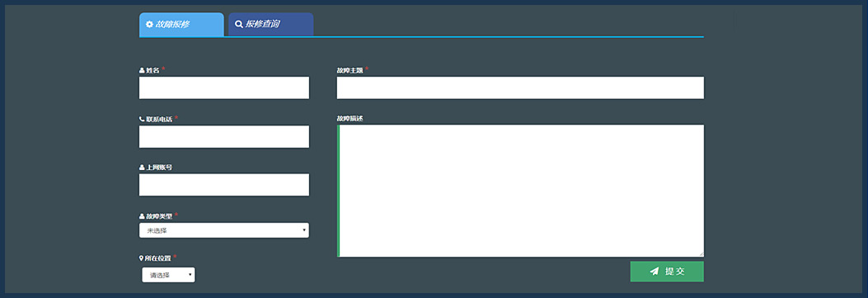Image resolution: width=868 pixels, height=298 pixels.
Task: Submit the form with 提交 button
Action: [667, 272]
